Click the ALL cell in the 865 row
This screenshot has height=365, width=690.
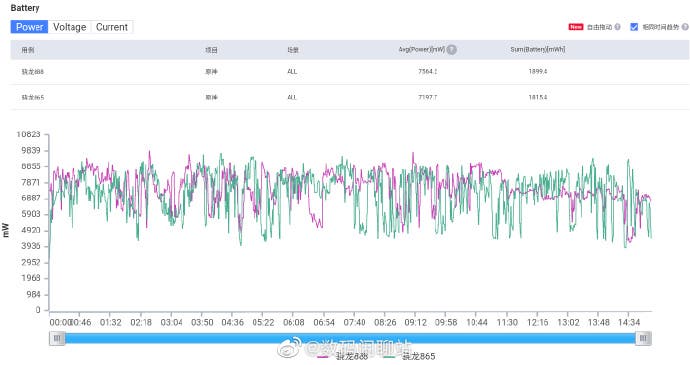coord(292,97)
